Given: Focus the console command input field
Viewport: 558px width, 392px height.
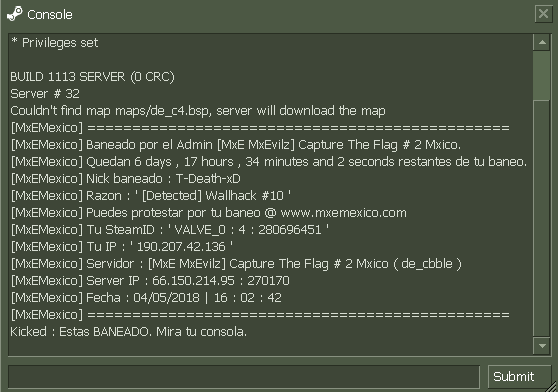Looking at the screenshot, I should click(244, 376).
